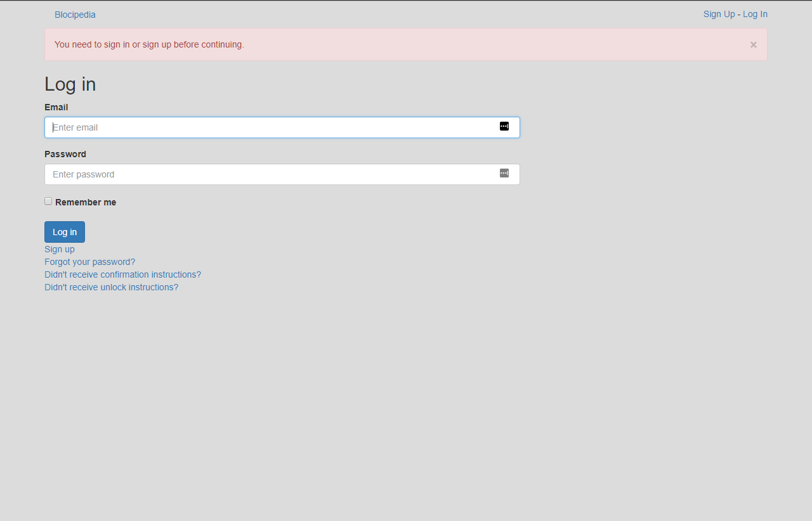Submit the blue Log in button
The width and height of the screenshot is (812, 521).
[65, 232]
